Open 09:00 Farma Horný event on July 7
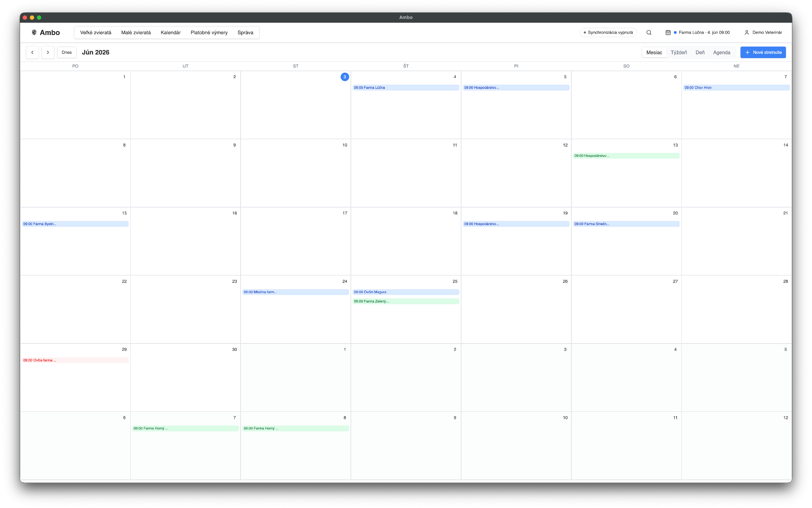This screenshot has height=508, width=812. click(185, 428)
